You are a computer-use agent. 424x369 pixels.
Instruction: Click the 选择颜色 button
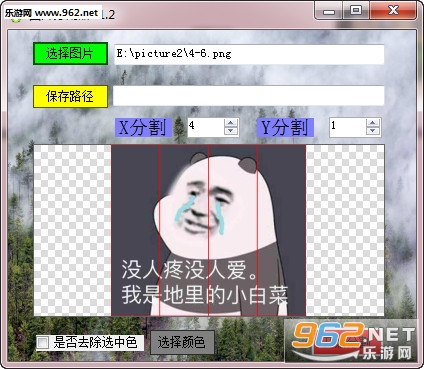[182, 342]
